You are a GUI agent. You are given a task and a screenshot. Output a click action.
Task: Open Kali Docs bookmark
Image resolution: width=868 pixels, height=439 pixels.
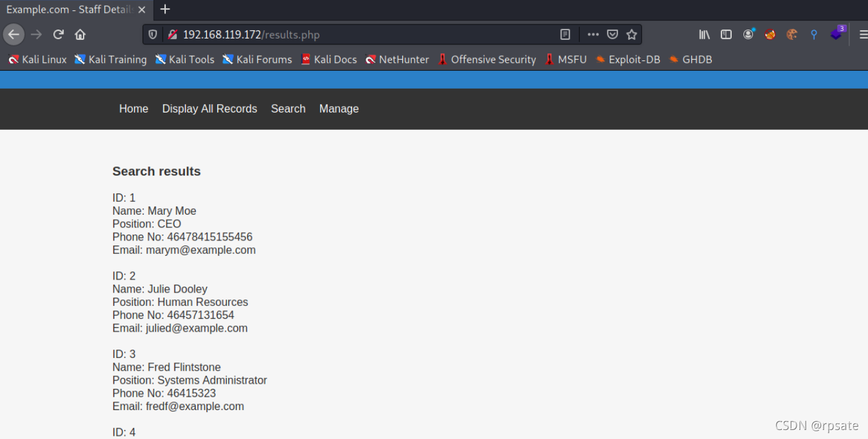[329, 59]
